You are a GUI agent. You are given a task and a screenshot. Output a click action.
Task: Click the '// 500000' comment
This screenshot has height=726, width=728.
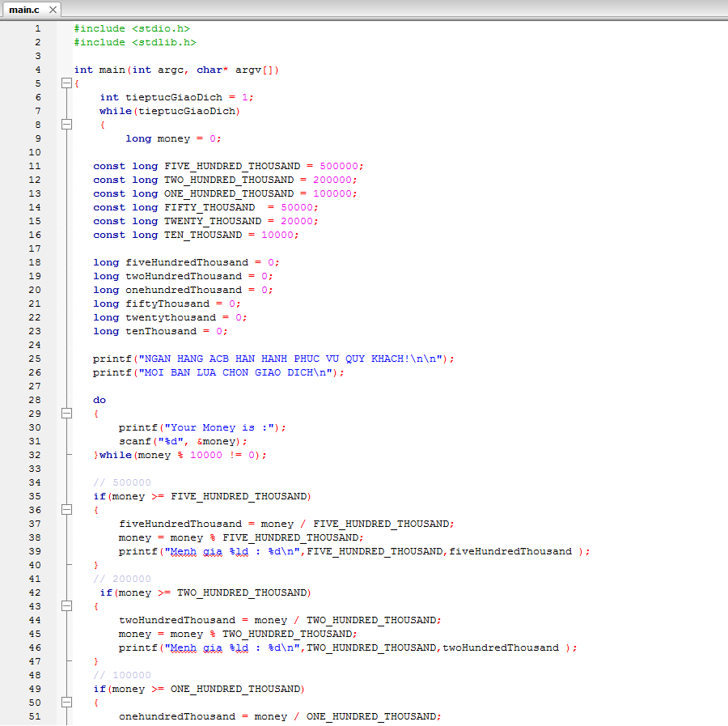click(x=122, y=482)
